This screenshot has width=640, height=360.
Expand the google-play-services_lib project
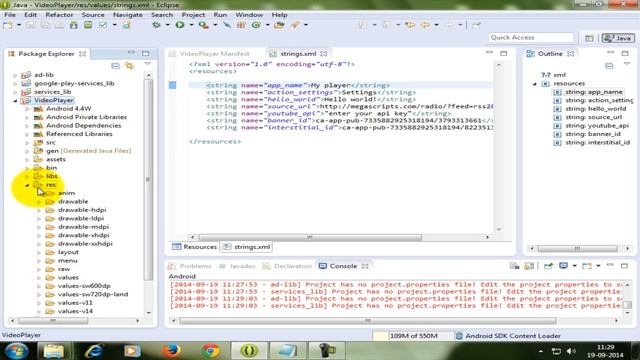(x=15, y=84)
